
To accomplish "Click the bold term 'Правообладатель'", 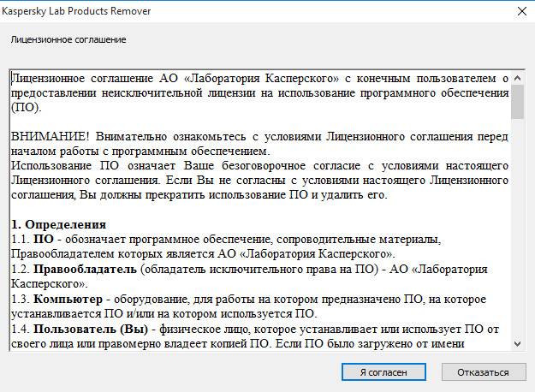I will [85, 270].
